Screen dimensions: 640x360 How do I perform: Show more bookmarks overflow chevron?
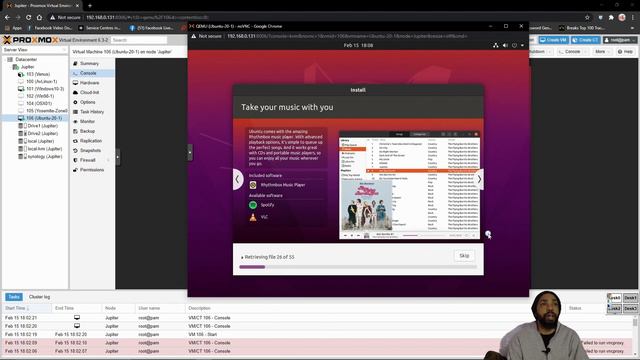633,28
